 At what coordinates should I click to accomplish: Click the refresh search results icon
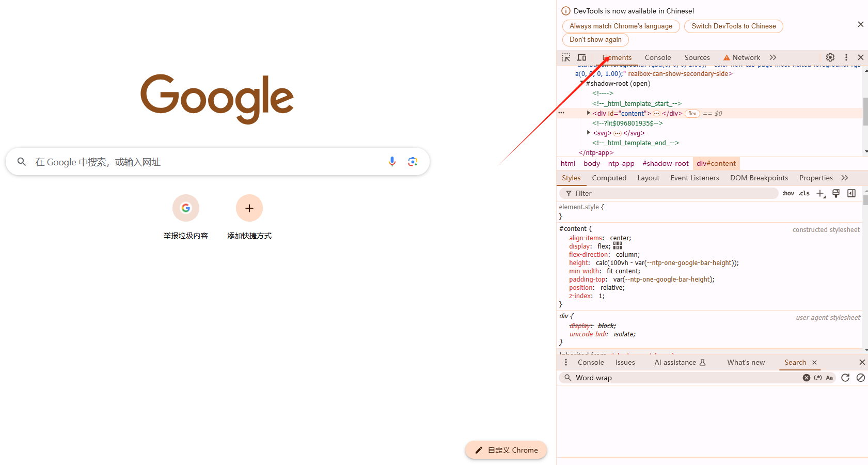(x=845, y=378)
